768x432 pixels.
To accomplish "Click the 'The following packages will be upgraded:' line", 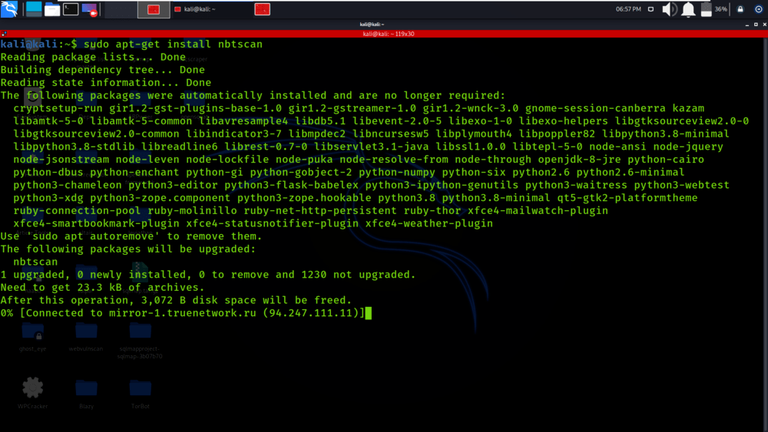I will [x=128, y=249].
